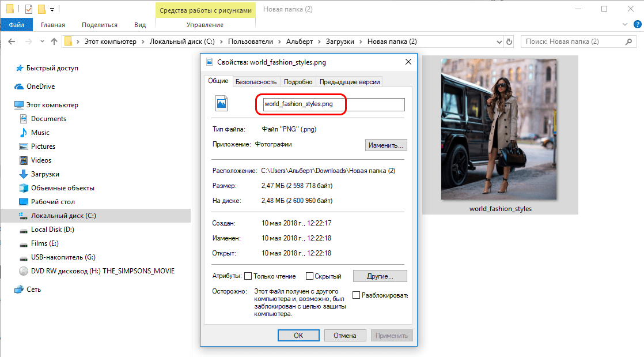Click Этот компьютер breadcrumb in address bar
This screenshot has width=644, height=357.
click(110, 42)
